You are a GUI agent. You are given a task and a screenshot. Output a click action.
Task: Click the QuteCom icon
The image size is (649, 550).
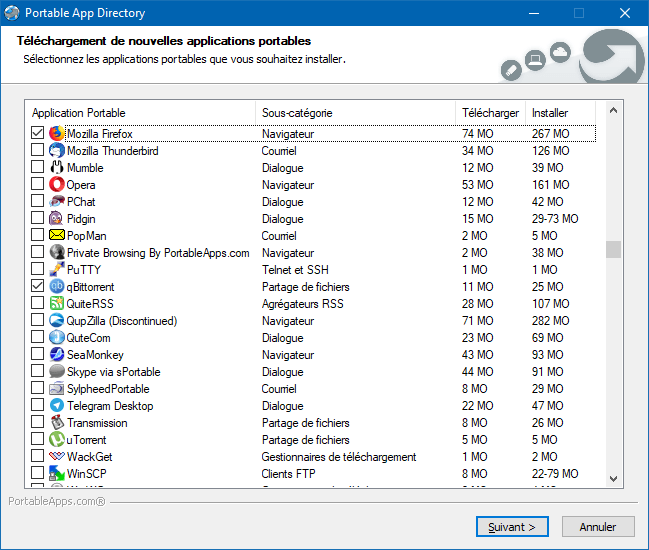click(x=57, y=337)
